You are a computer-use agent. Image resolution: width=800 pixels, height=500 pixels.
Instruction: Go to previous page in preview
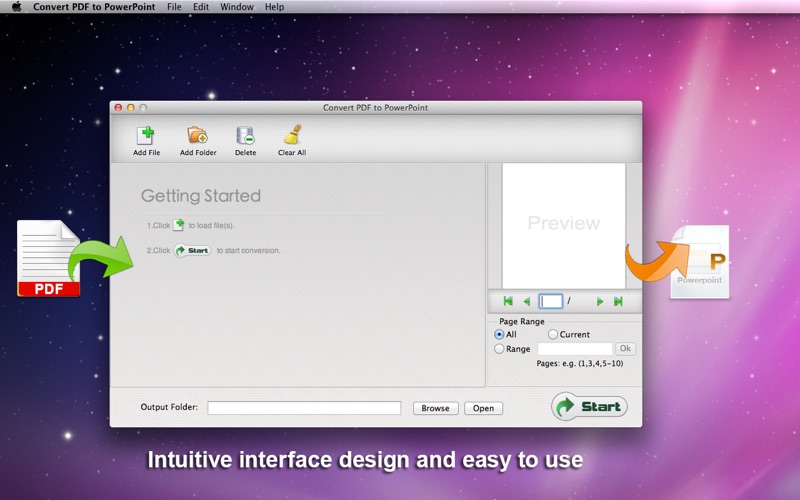(x=527, y=302)
